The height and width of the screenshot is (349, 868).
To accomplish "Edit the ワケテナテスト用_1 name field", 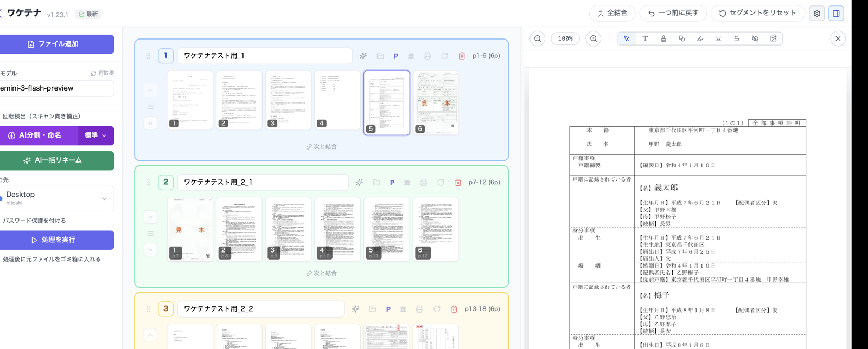I will [265, 56].
